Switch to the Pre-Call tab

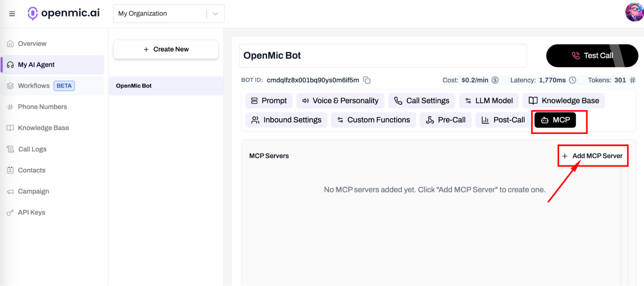(446, 120)
